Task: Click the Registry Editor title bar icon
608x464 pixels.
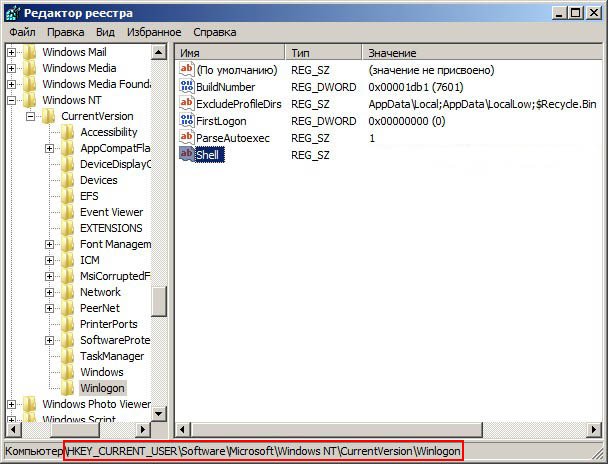Action: click(12, 11)
